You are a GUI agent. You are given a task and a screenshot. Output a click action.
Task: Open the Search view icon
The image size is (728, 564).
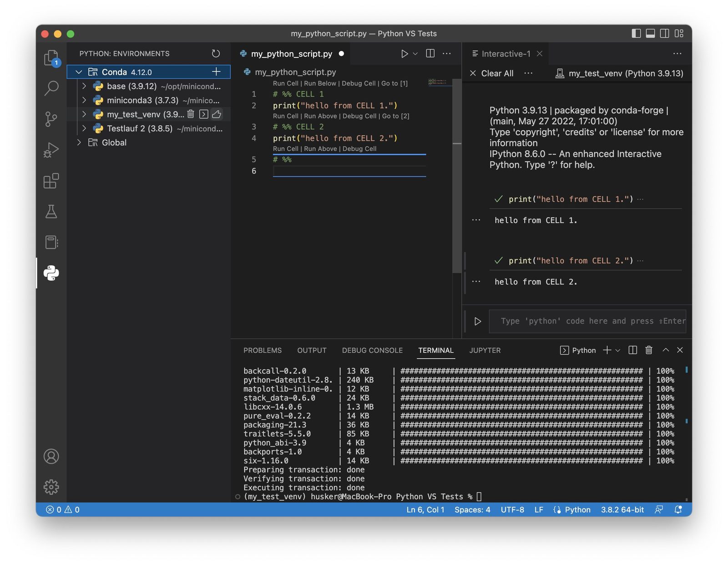pos(51,88)
